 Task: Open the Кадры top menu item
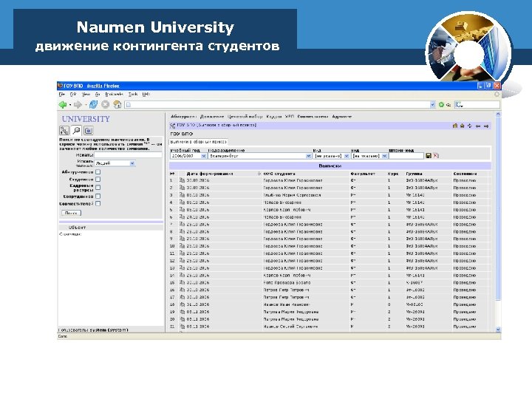click(274, 117)
